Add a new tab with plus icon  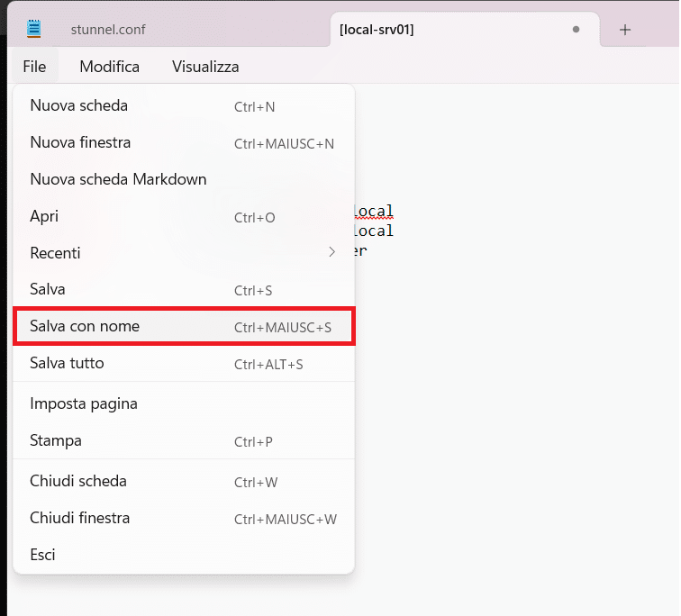click(625, 30)
